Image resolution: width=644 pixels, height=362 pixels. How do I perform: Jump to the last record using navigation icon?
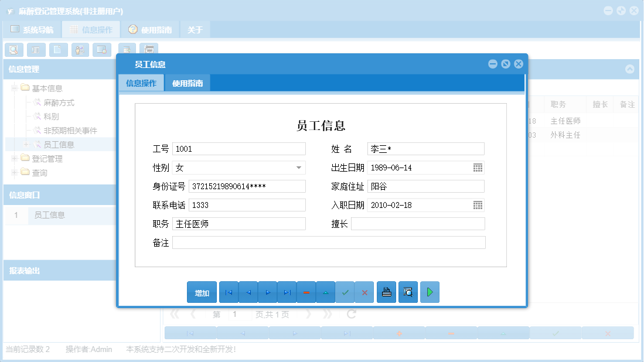click(x=287, y=292)
